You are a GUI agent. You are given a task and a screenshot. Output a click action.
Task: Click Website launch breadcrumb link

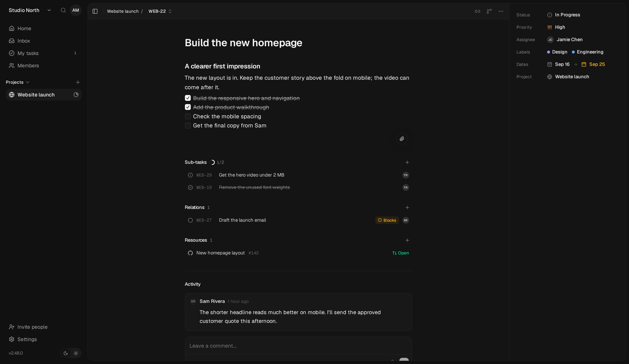pos(123,11)
